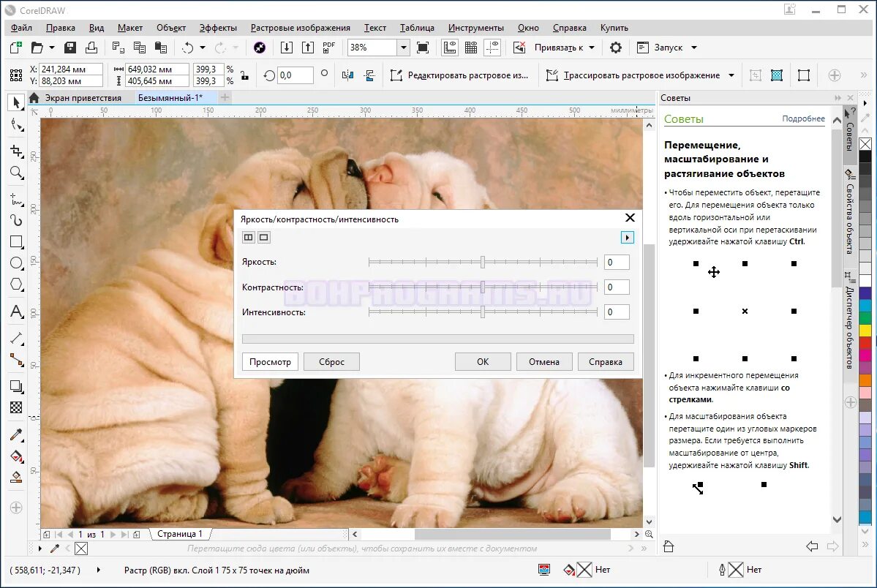
Task: Click the Яркость slider handle
Action: (483, 262)
